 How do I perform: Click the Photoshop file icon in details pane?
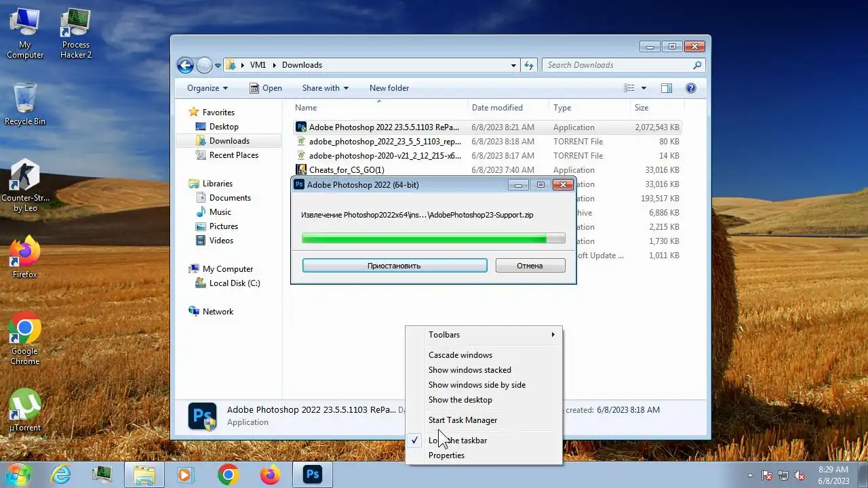(x=202, y=416)
